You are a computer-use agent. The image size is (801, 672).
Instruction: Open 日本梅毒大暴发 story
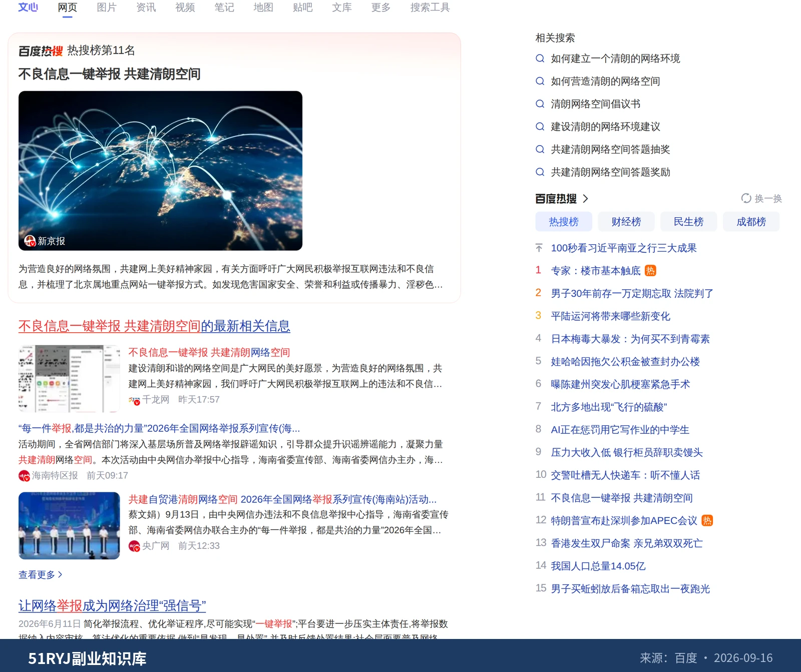click(630, 339)
